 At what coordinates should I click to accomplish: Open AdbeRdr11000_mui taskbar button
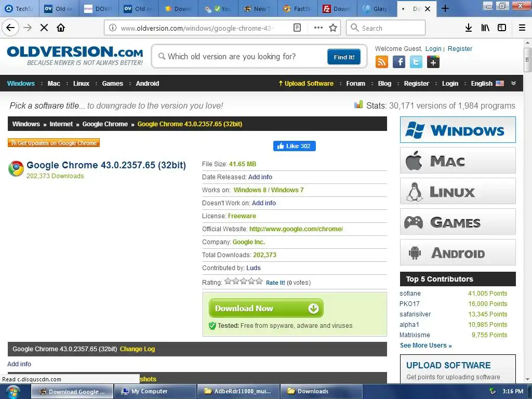coord(238,392)
